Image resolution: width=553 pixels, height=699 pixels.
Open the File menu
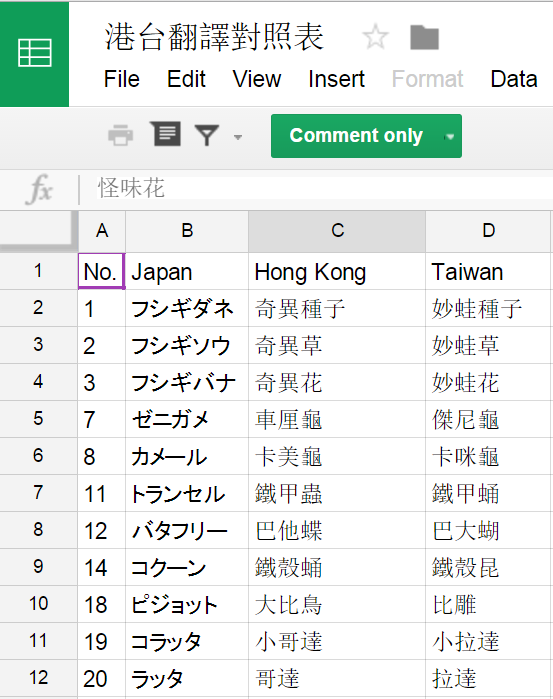tap(122, 79)
